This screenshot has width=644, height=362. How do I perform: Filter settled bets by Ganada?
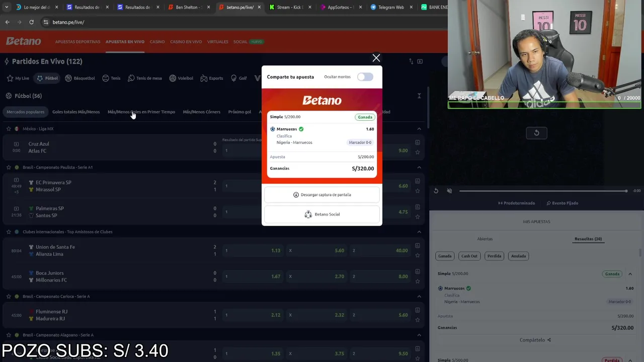tap(445, 256)
